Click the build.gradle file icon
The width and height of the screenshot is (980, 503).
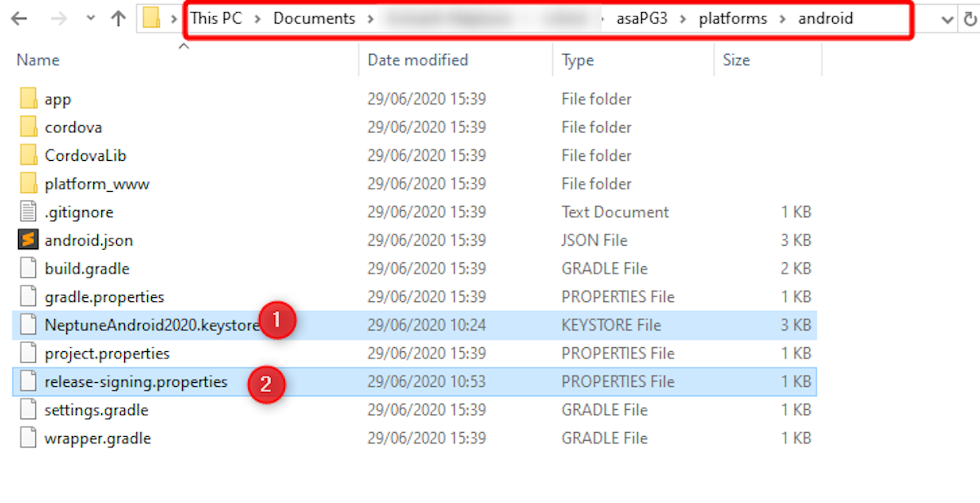click(x=29, y=269)
